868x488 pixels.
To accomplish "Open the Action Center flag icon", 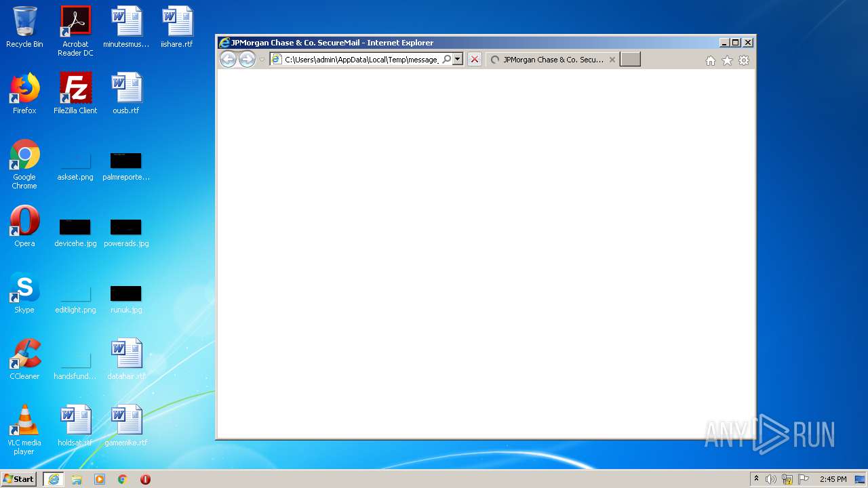I will point(804,479).
